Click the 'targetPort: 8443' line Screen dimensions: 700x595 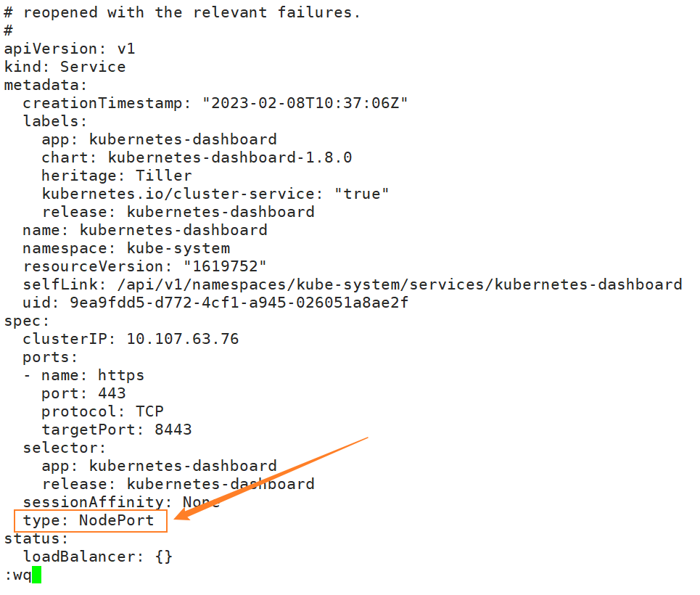(x=117, y=430)
